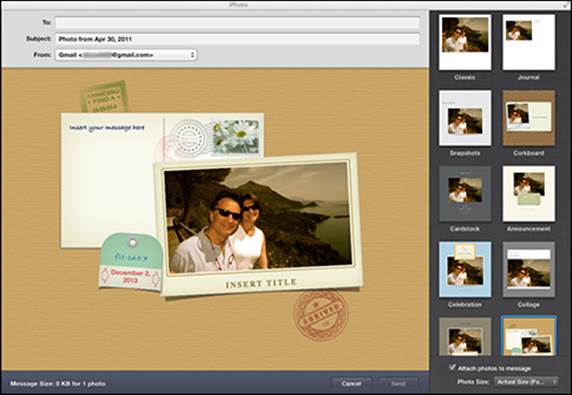This screenshot has width=572, height=395.
Task: Select the Celebration theme thumbnail
Action: 465,269
